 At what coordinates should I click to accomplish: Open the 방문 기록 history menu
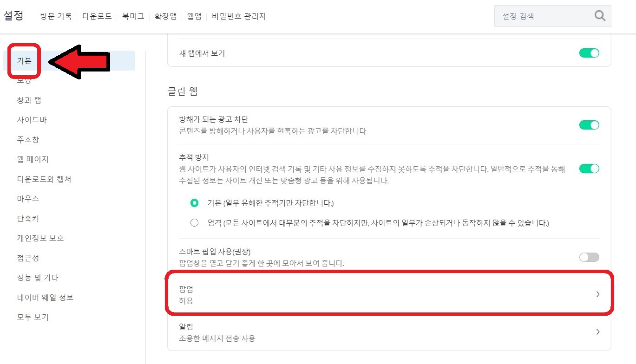pyautogui.click(x=56, y=16)
